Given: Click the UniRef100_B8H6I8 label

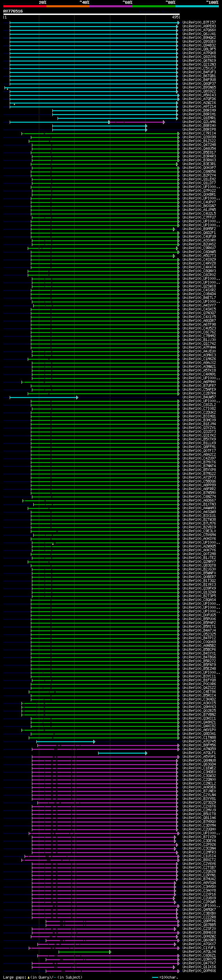Looking at the screenshot, I should click(199, 933).
